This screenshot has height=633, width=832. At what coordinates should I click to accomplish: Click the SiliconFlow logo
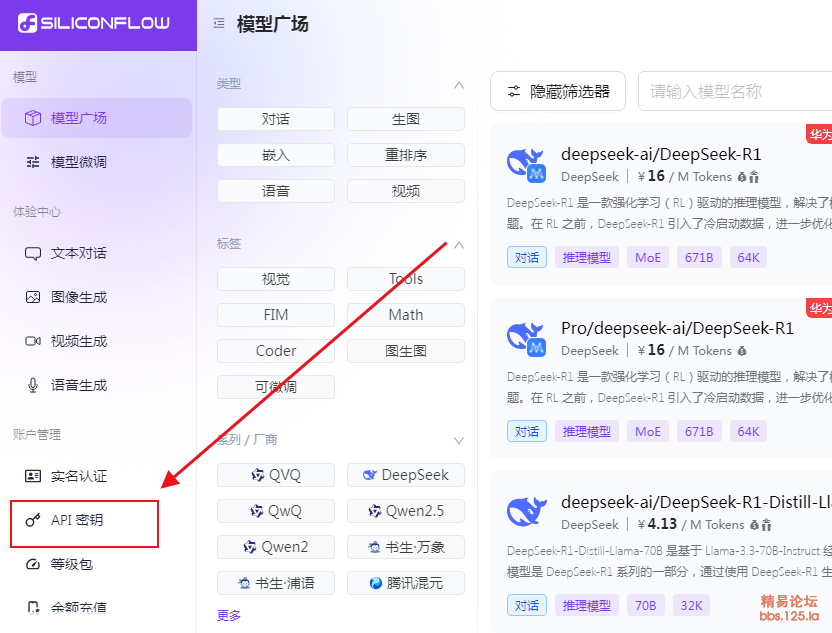pos(94,23)
